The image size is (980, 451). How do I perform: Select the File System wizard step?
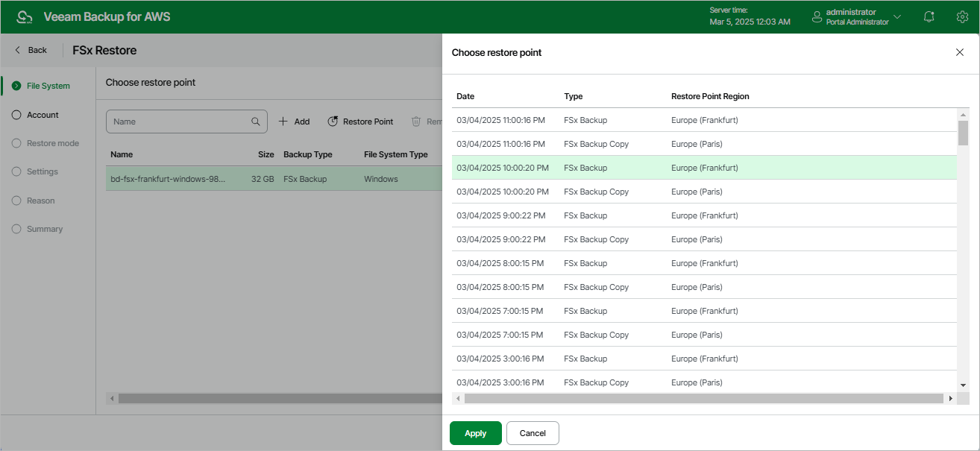coord(48,86)
